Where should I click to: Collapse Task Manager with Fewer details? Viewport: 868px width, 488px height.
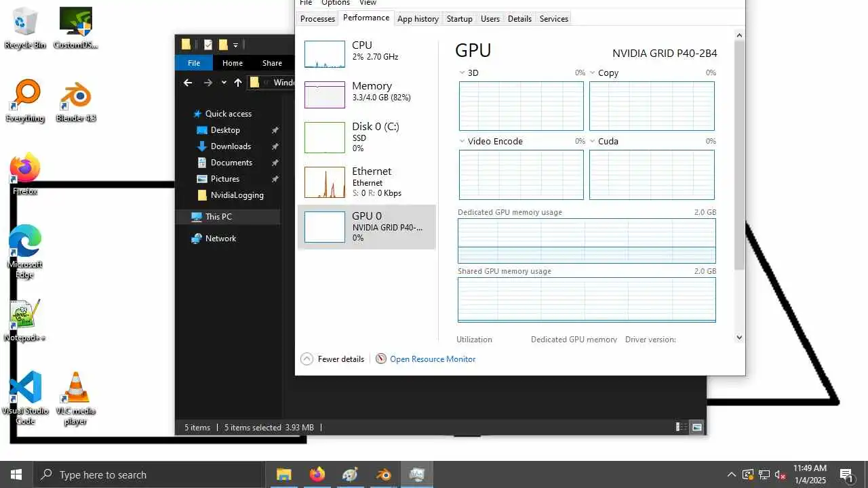click(x=332, y=359)
